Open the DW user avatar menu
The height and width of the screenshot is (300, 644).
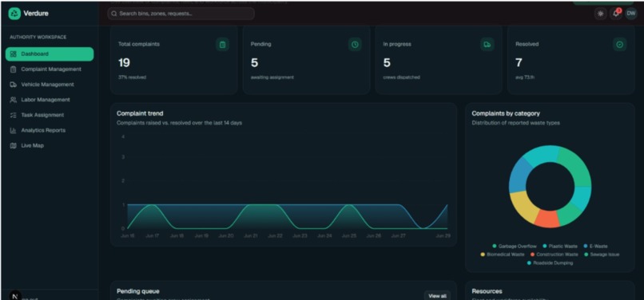(631, 14)
